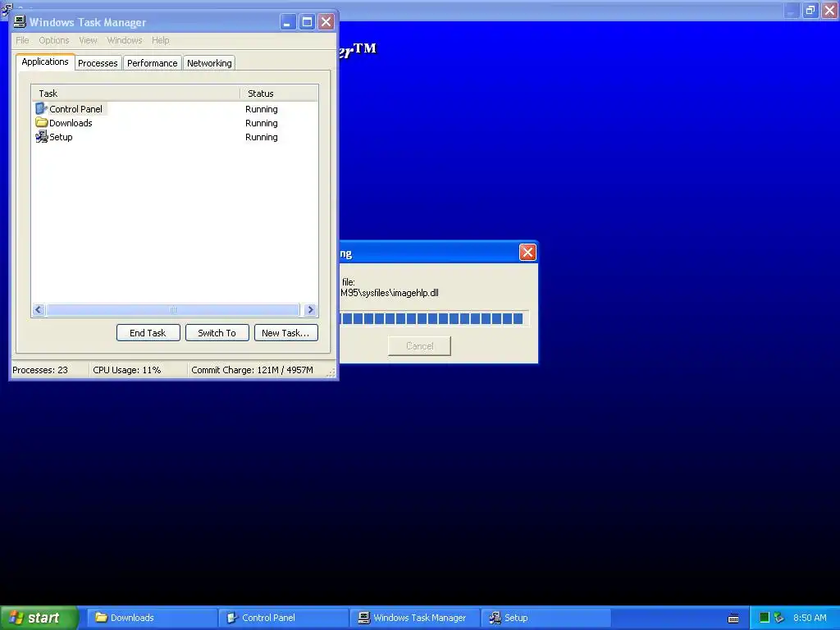Click Running status of Downloads

point(262,123)
